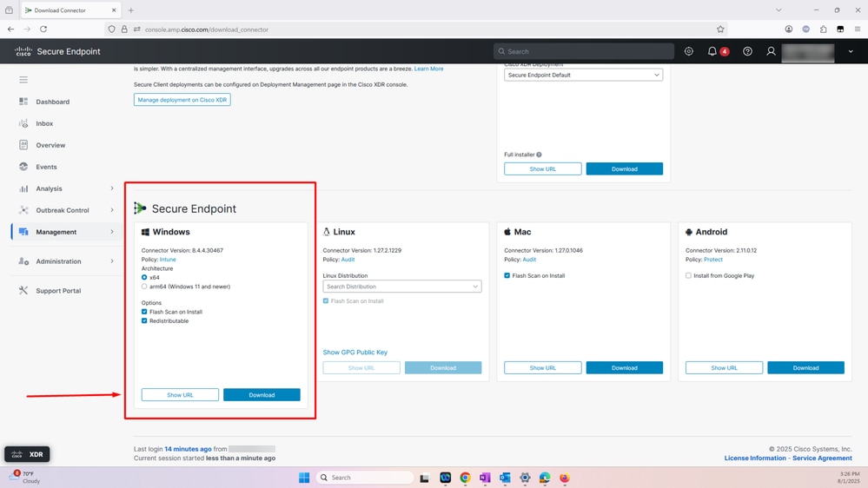This screenshot has width=868, height=488.
Task: Toggle Linux Flash Scan on Install
Action: pyautogui.click(x=326, y=301)
